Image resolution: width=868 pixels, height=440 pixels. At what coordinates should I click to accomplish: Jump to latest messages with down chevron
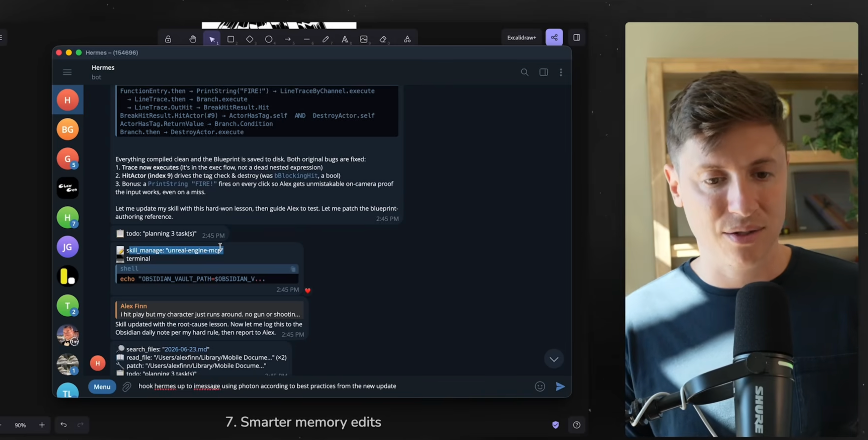point(554,359)
